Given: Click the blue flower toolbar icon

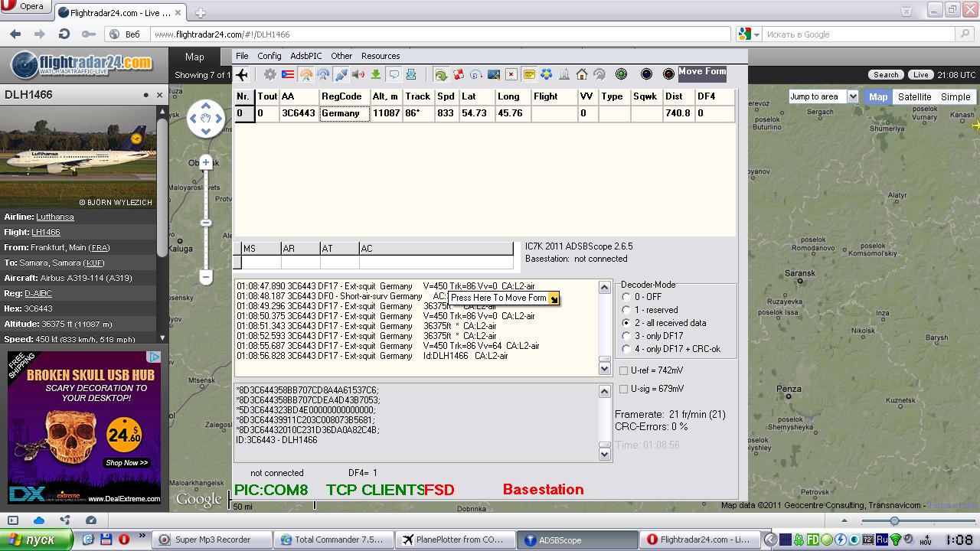Looking at the screenshot, I should pyautogui.click(x=547, y=74).
